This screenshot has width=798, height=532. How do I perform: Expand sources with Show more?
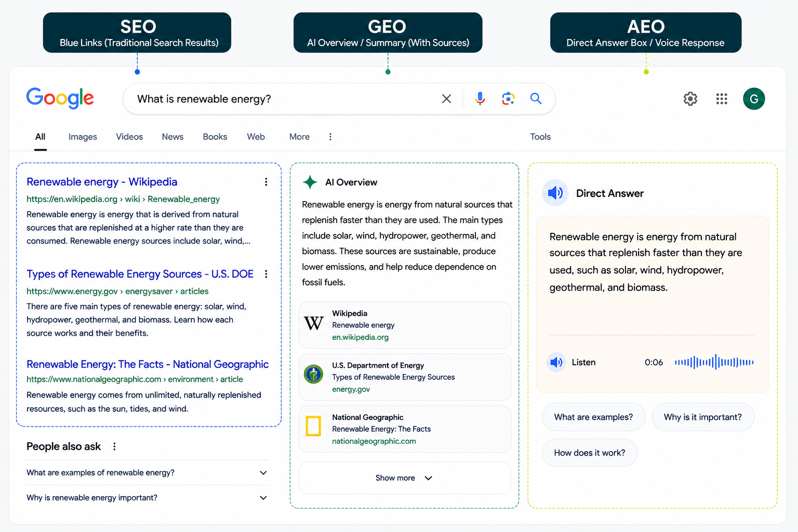click(x=405, y=478)
